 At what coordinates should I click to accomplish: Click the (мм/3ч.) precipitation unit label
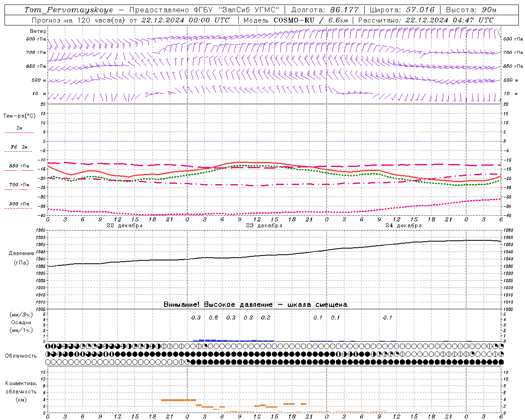(21, 315)
